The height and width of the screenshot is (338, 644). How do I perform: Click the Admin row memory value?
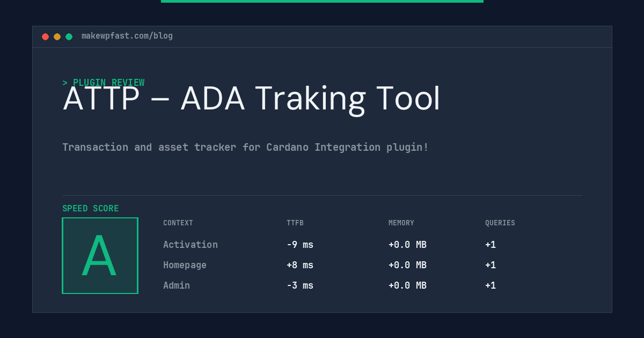[x=407, y=285]
